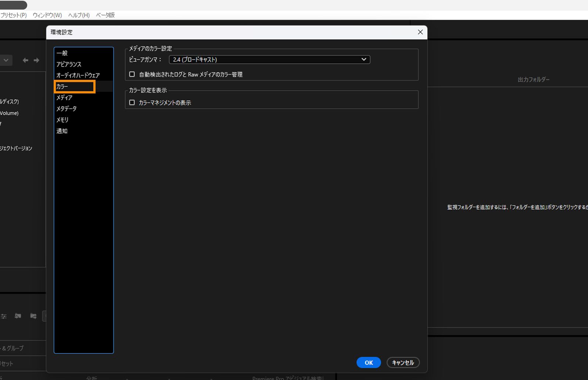Open the ベータ版 menu
The width and height of the screenshot is (588, 380).
(x=105, y=15)
